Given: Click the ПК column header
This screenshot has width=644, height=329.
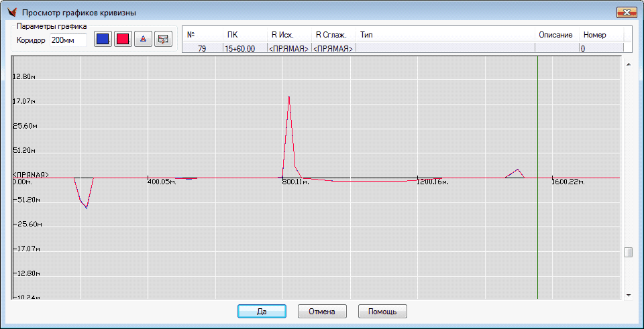Looking at the screenshot, I should point(244,34).
